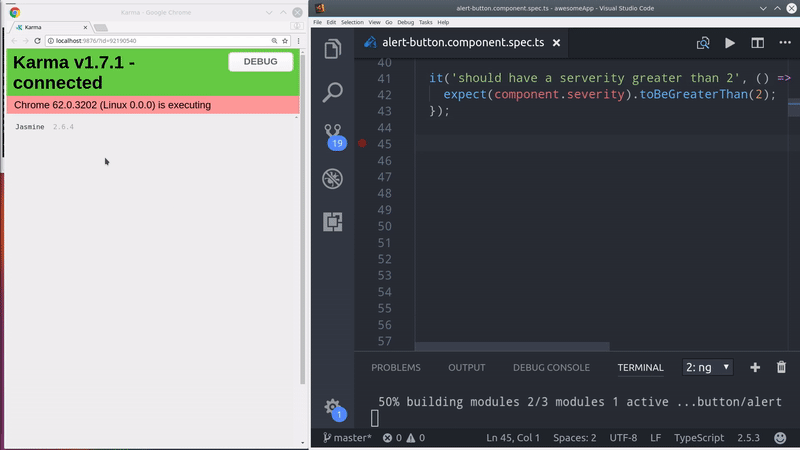Image resolution: width=800 pixels, height=450 pixels.
Task: Change the LF end of line sequence
Action: click(x=655, y=438)
